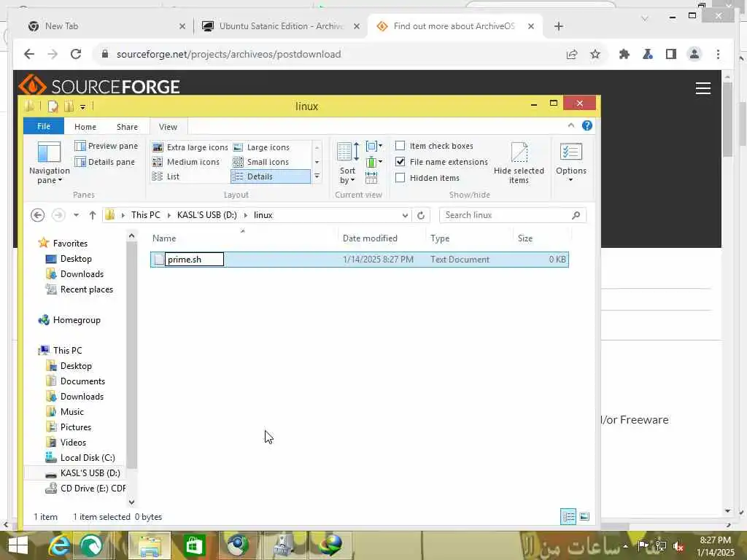Open Homegroup in navigation pane
Viewport: 747px width, 560px height.
click(69, 320)
